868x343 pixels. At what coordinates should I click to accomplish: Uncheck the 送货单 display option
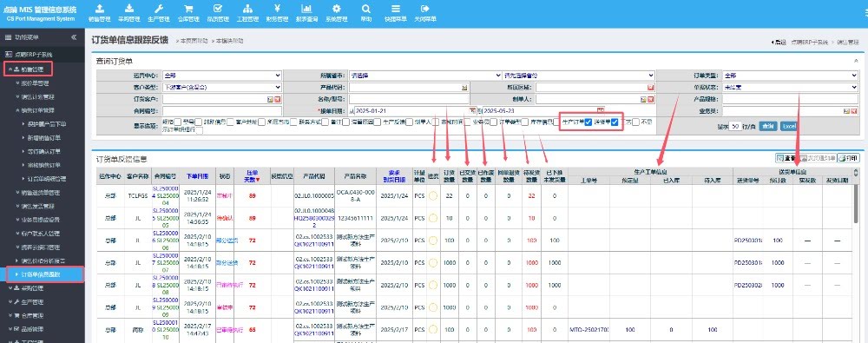coord(615,122)
